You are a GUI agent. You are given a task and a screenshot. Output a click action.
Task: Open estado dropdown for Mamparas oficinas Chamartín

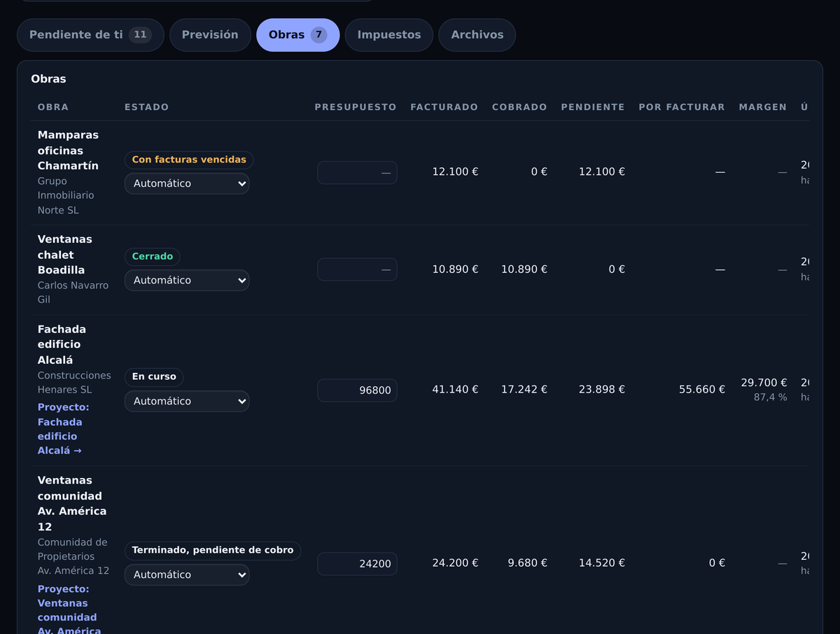(x=187, y=183)
